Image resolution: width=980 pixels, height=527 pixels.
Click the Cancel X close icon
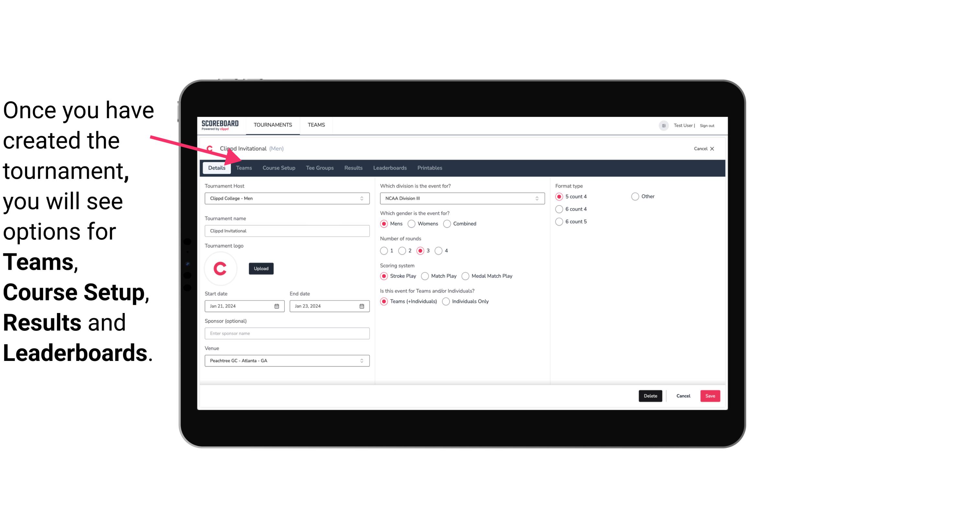[x=712, y=149]
